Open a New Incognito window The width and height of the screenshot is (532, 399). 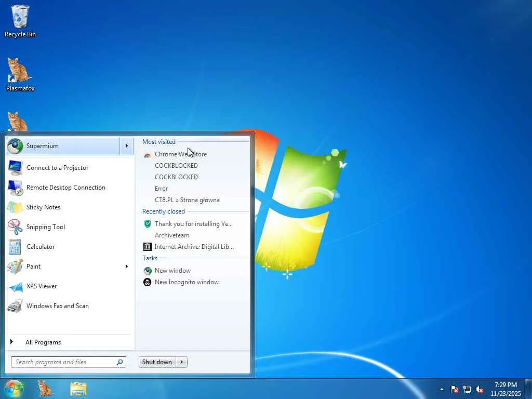(195, 282)
